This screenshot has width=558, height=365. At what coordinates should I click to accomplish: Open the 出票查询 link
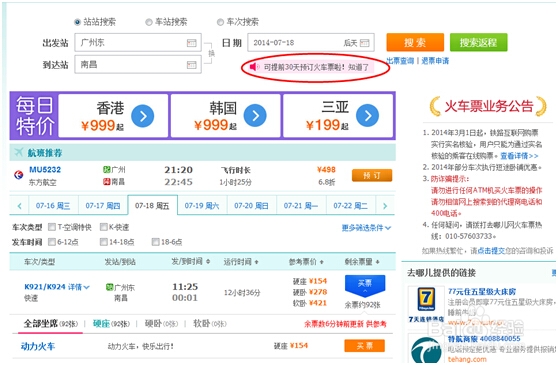pyautogui.click(x=400, y=61)
